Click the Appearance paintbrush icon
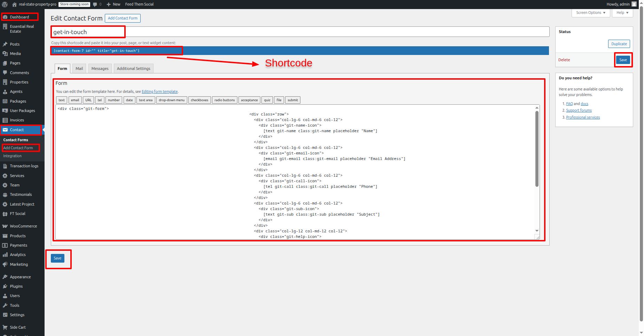 click(x=5, y=277)
